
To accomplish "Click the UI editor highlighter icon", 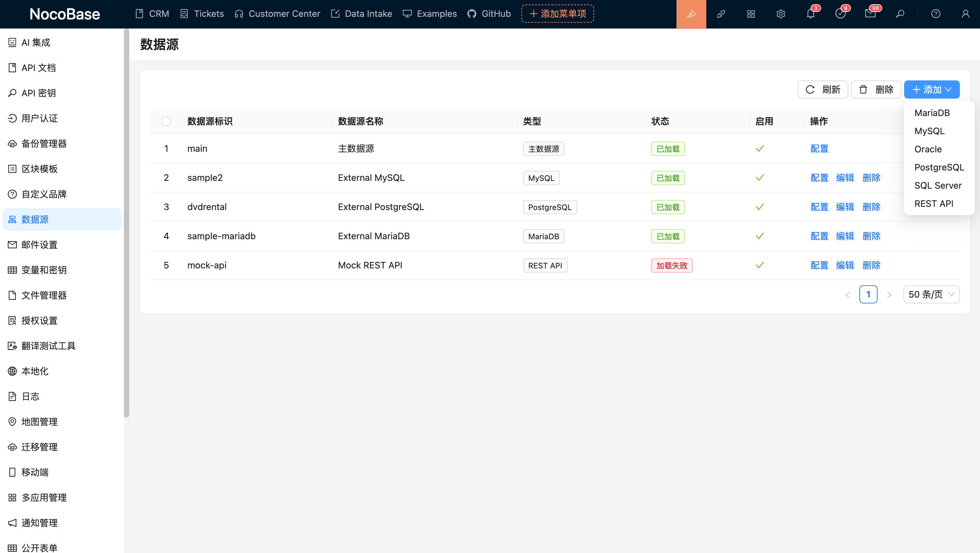I will click(x=691, y=14).
